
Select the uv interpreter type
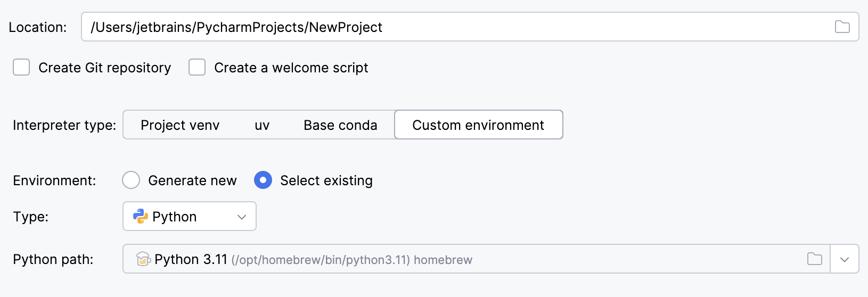(x=262, y=125)
